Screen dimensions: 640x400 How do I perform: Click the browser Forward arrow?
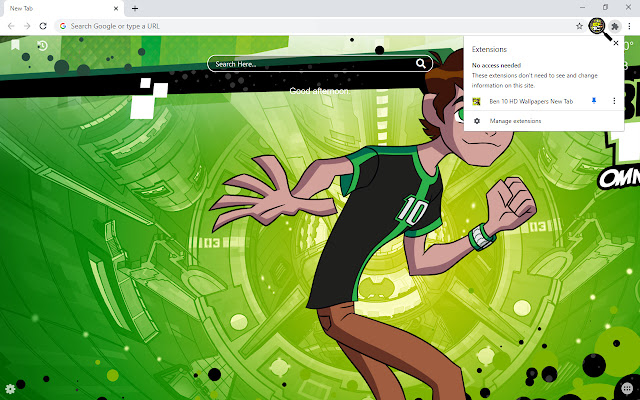[27, 26]
